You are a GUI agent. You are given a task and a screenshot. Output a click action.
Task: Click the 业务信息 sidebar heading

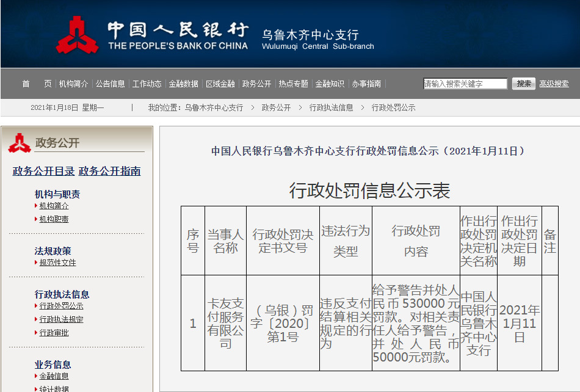53,365
